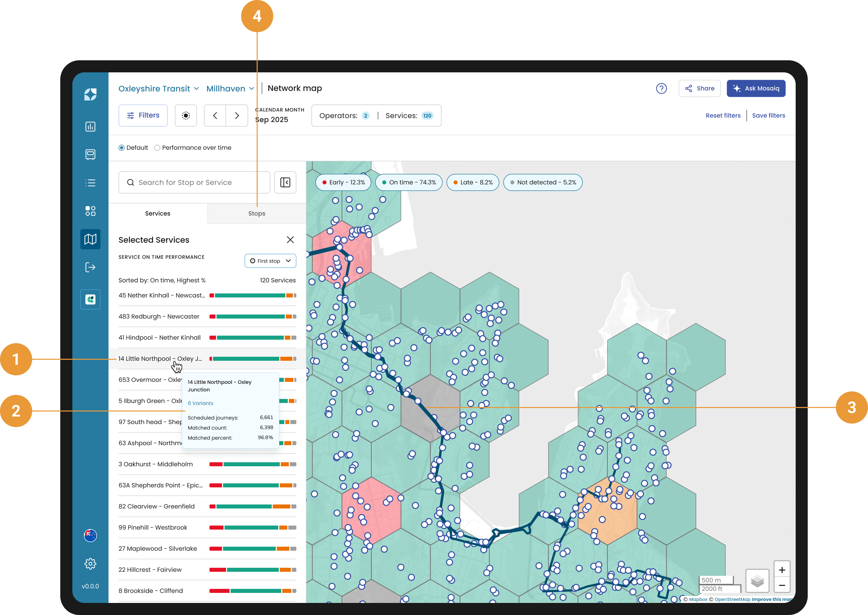Expand the Oxleyshire Transit dropdown

pyautogui.click(x=159, y=89)
